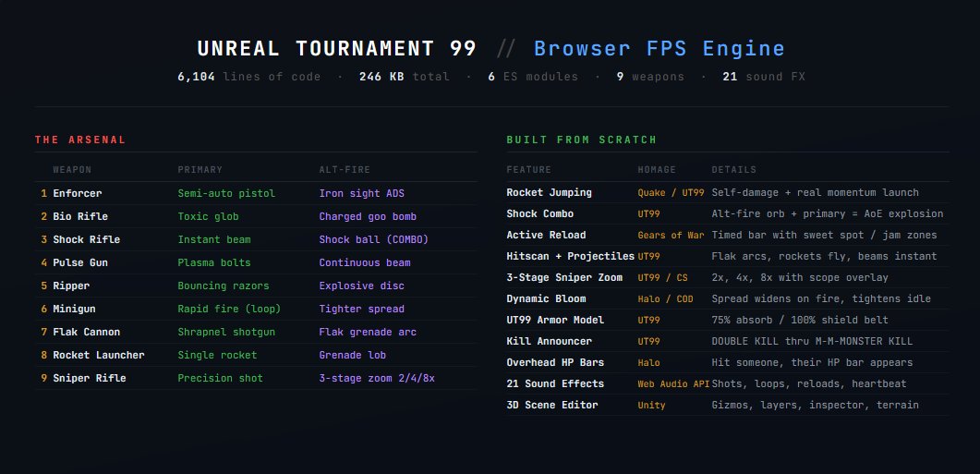The width and height of the screenshot is (980, 474).
Task: Click 'Shrapnel shotgun' primary fire cell
Action: 226,332
